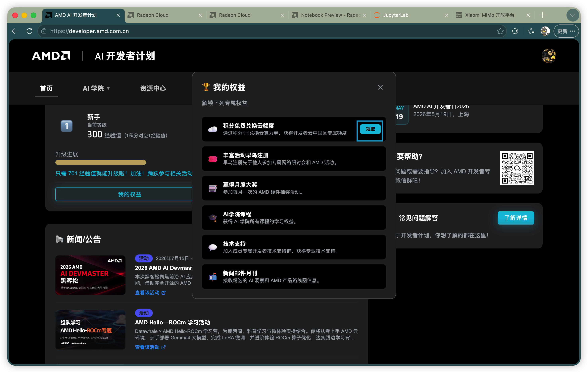Click the WeChat group QR code
The image size is (588, 373).
517,168
